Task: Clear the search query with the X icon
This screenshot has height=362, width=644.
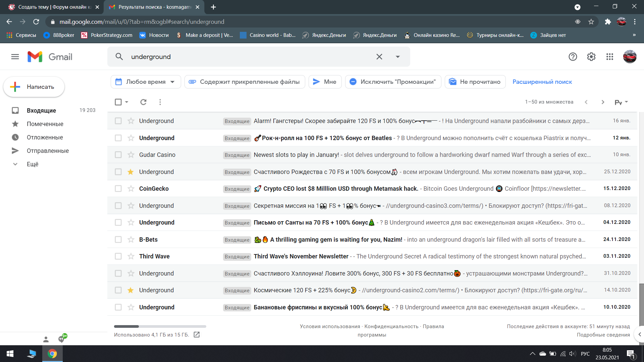Action: tap(379, 57)
